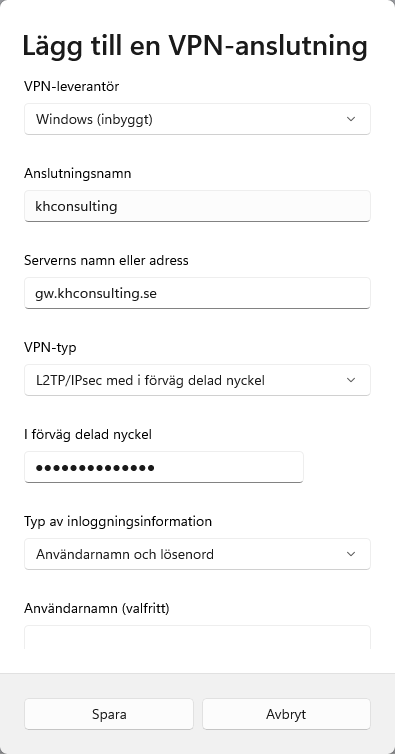
Task: Focus the empty Användarnamn (valfritt) field
Action: click(197, 637)
